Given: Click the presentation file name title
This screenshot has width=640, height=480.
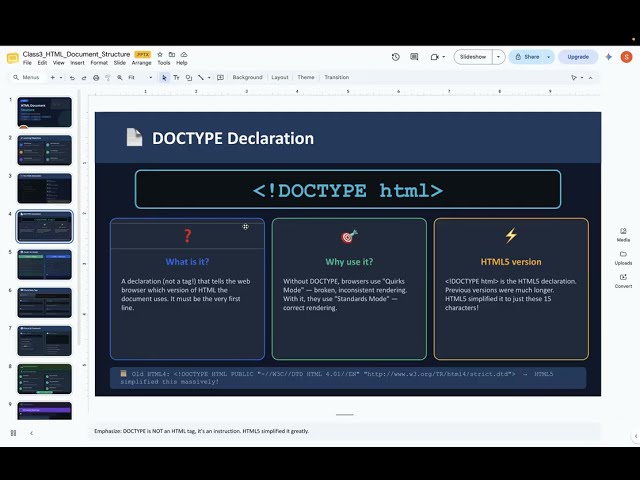Looking at the screenshot, I should click(76, 54).
